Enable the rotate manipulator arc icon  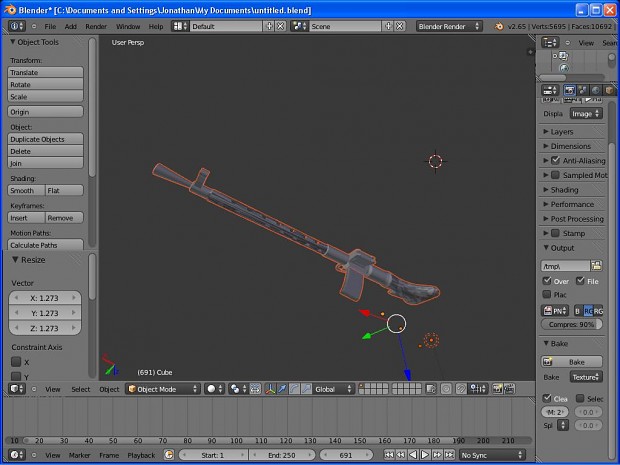coord(294,389)
